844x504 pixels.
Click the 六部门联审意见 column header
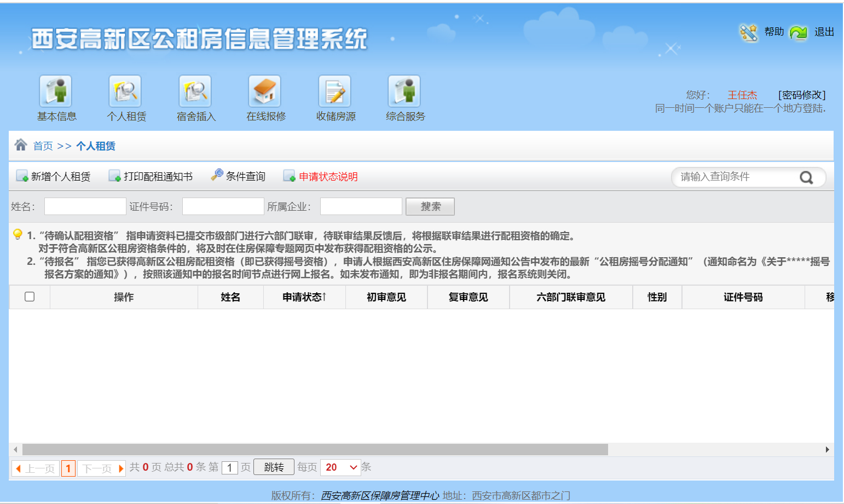[x=571, y=297]
